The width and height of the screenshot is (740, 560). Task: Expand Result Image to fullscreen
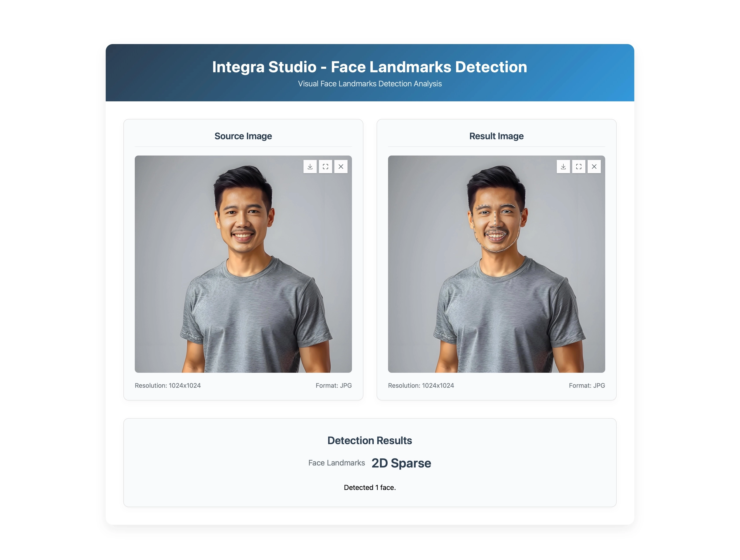tap(579, 167)
